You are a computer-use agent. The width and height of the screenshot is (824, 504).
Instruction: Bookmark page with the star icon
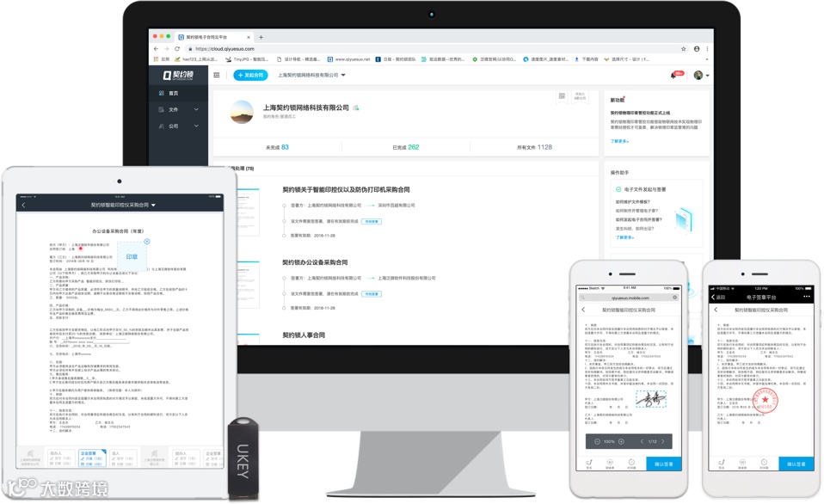683,48
